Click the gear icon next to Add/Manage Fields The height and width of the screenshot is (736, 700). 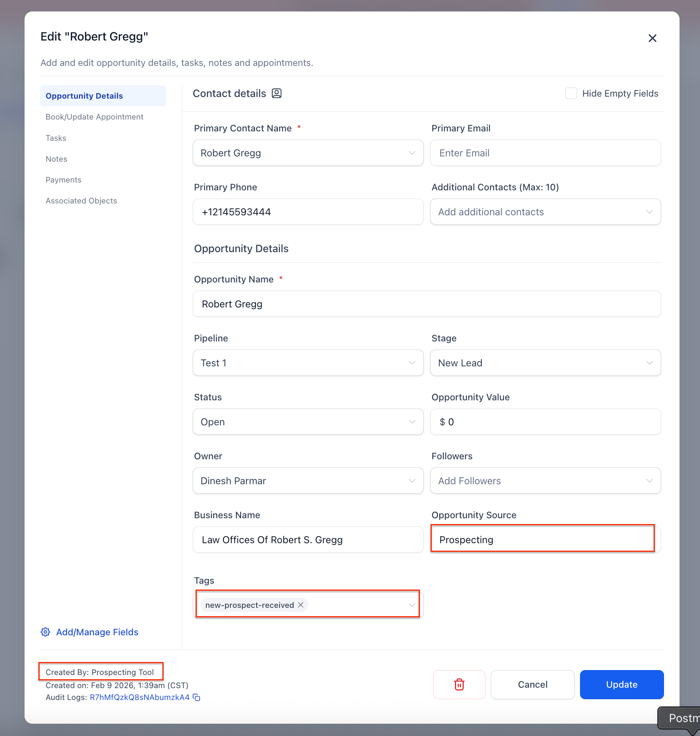click(x=45, y=632)
